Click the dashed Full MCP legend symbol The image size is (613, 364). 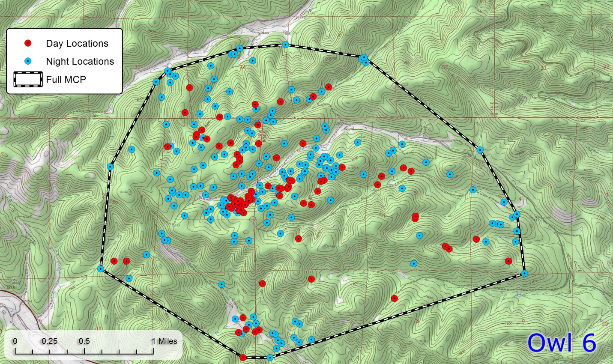(x=28, y=79)
